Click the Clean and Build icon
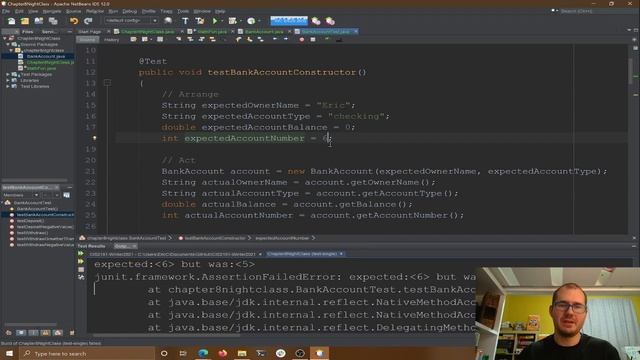640x360 pixels. (200, 21)
